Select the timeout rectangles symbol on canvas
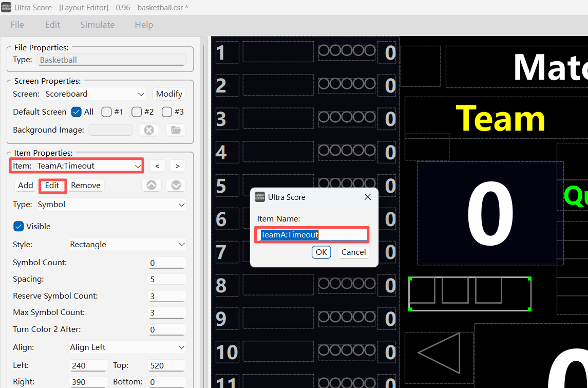The width and height of the screenshot is (588, 388). 469,294
